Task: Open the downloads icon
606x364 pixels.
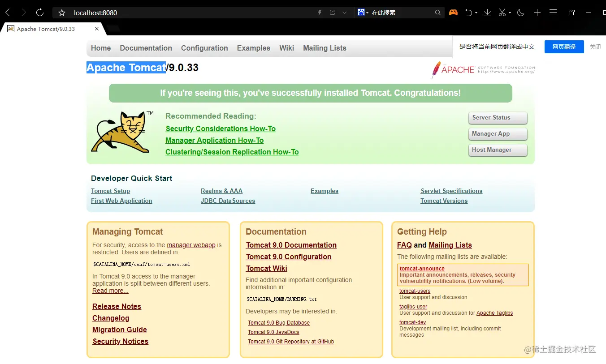Action: pyautogui.click(x=487, y=13)
